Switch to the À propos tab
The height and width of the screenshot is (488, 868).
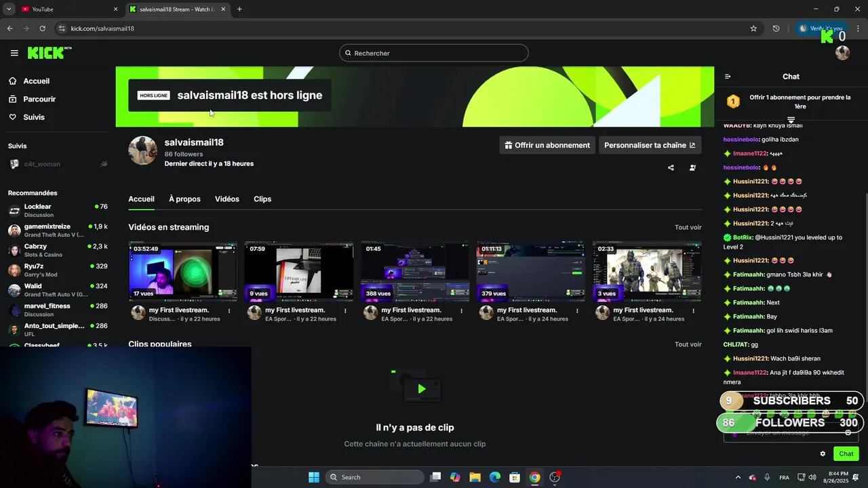[184, 199]
